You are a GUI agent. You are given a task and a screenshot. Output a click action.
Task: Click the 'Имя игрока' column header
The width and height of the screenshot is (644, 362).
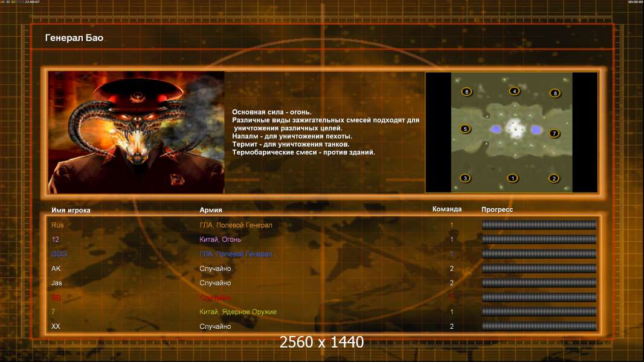coord(71,210)
